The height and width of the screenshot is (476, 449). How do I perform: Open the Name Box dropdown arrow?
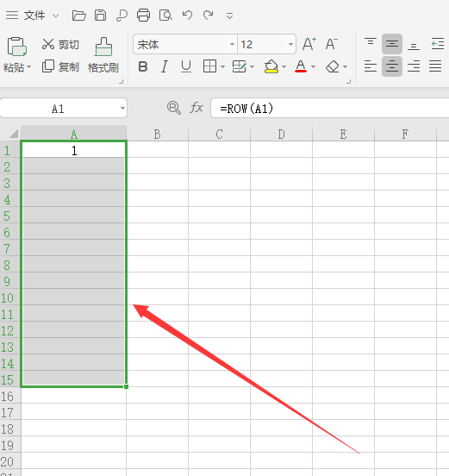point(122,108)
